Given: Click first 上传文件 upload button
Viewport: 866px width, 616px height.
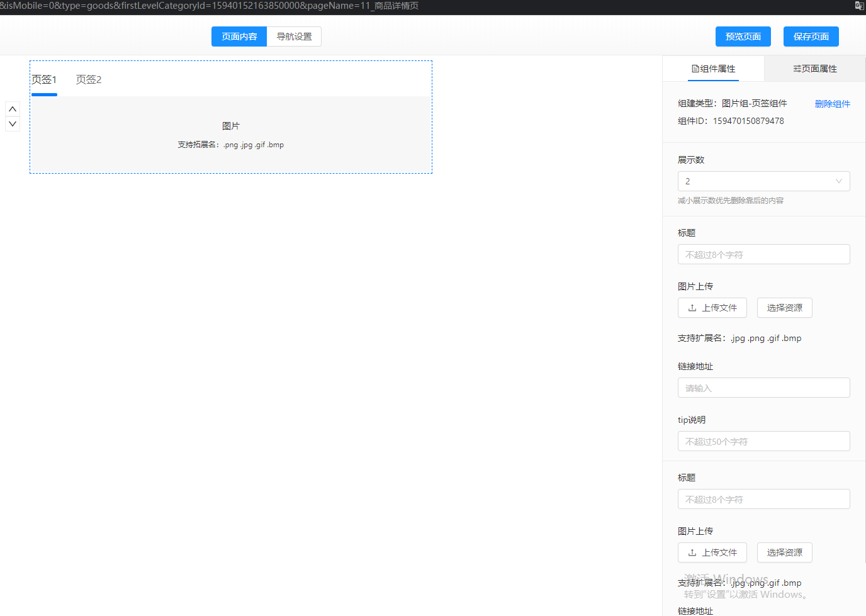Looking at the screenshot, I should 712,308.
